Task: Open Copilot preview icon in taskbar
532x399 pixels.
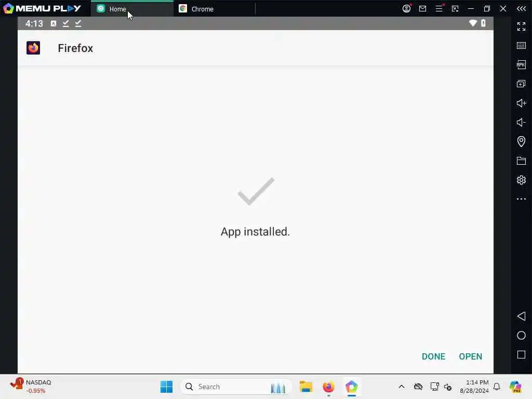Action: [x=515, y=387]
